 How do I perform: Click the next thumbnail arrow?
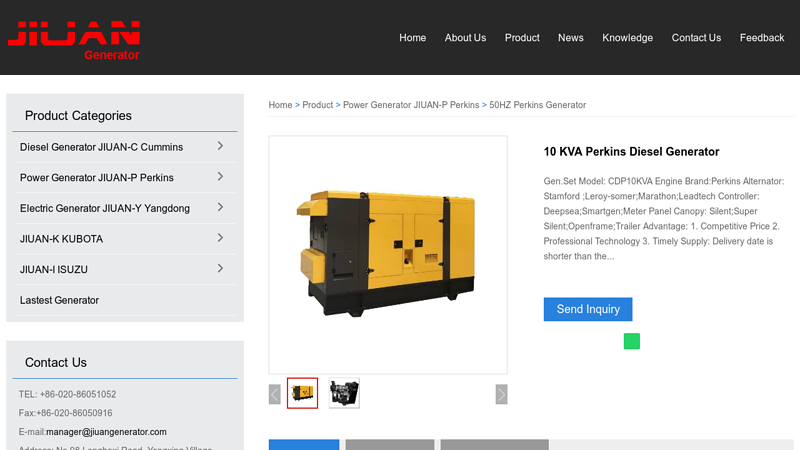[501, 394]
